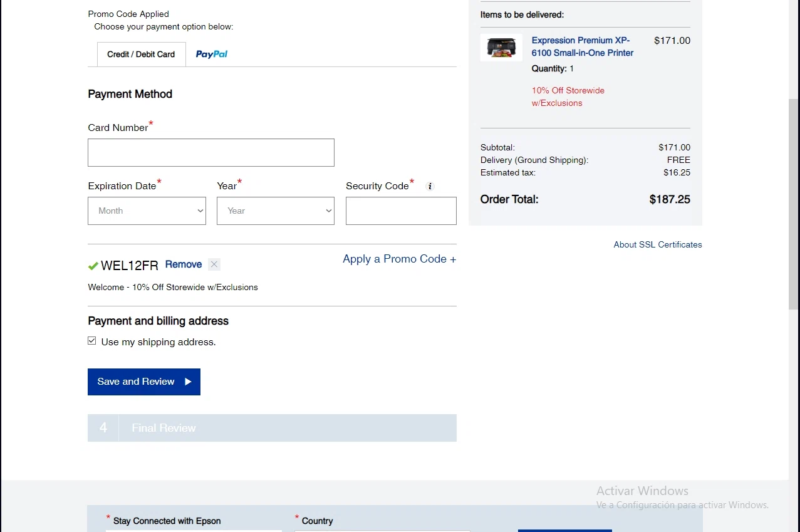The width and height of the screenshot is (800, 532).
Task: Click the printer product thumbnail
Action: click(x=501, y=47)
